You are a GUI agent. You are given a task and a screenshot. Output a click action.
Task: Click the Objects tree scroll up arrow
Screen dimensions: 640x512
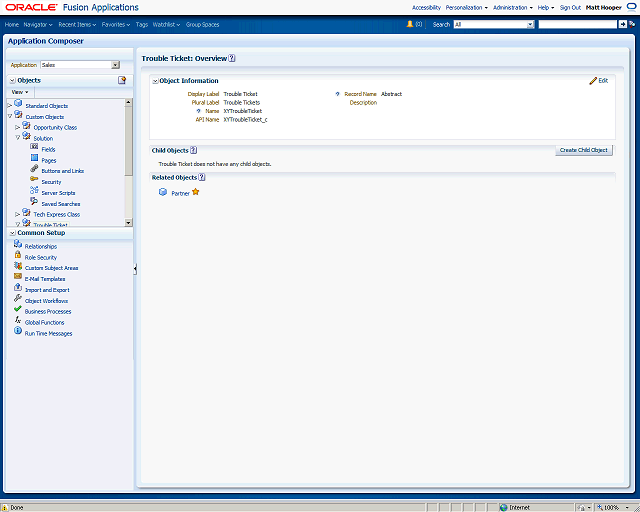pos(129,102)
